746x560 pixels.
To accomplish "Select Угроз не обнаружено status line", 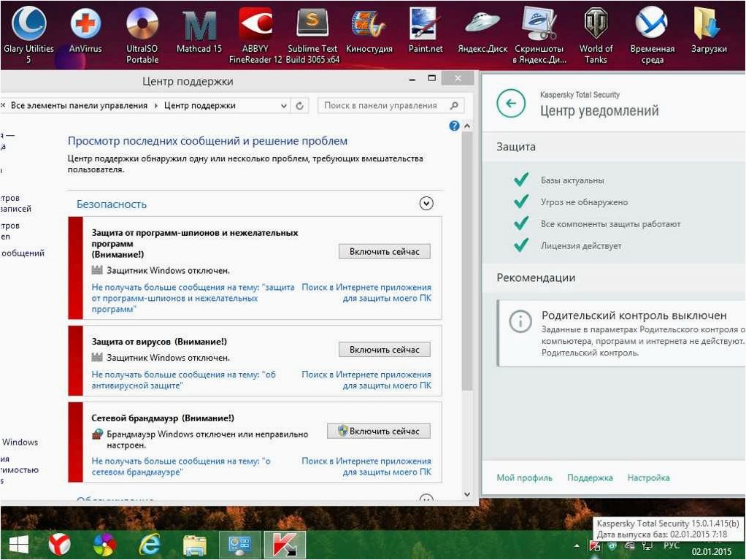I will point(584,202).
